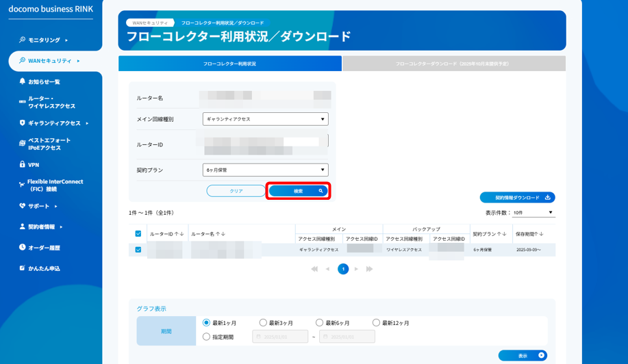Open かんたん申込 from the sidebar
This screenshot has height=364, width=628.
[x=44, y=268]
